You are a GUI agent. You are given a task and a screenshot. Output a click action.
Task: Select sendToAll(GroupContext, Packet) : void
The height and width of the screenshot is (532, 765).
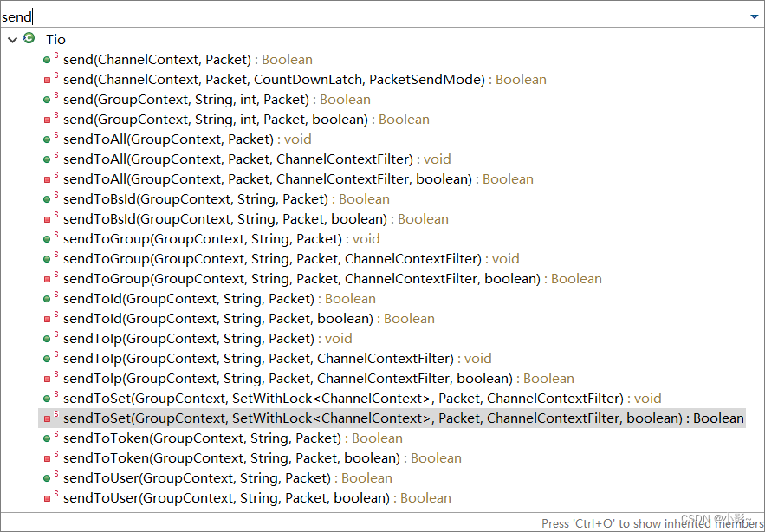(x=187, y=139)
